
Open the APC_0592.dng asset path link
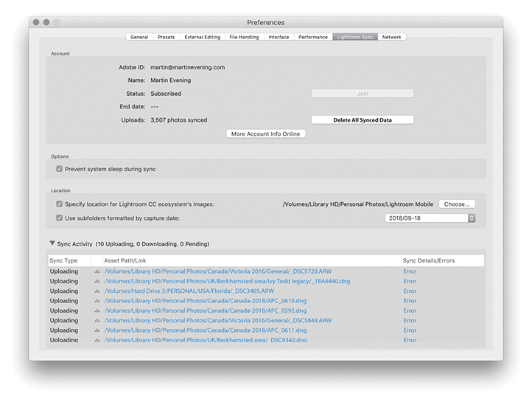click(206, 311)
